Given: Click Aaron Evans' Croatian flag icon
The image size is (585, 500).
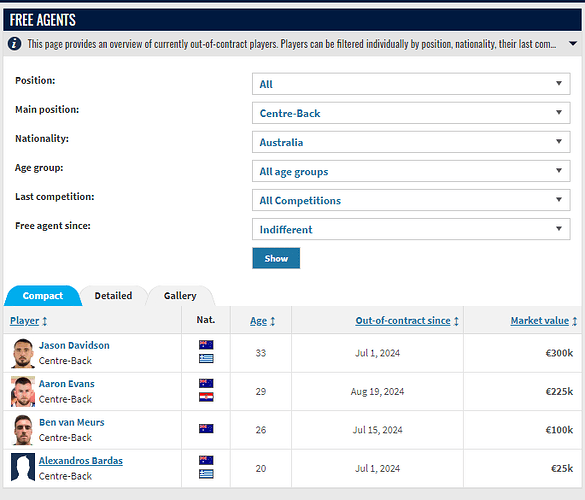Looking at the screenshot, I should point(206,397).
